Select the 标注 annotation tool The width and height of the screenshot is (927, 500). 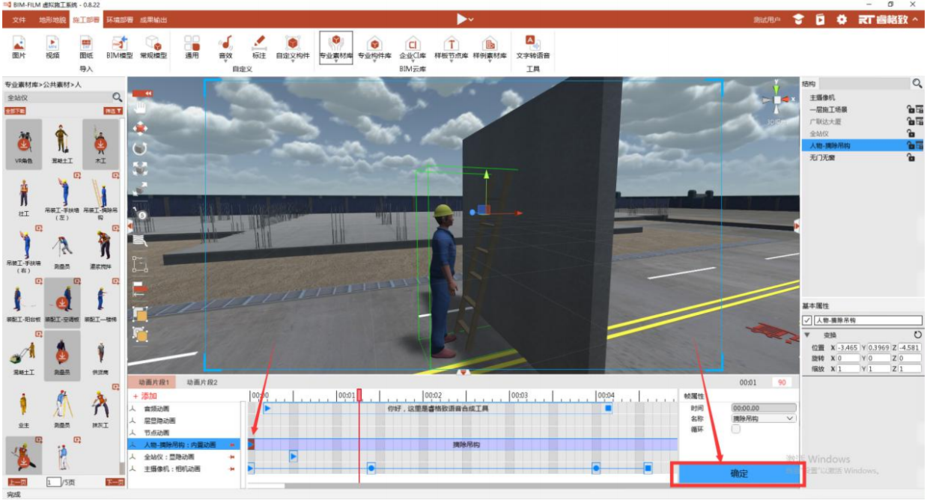click(259, 47)
